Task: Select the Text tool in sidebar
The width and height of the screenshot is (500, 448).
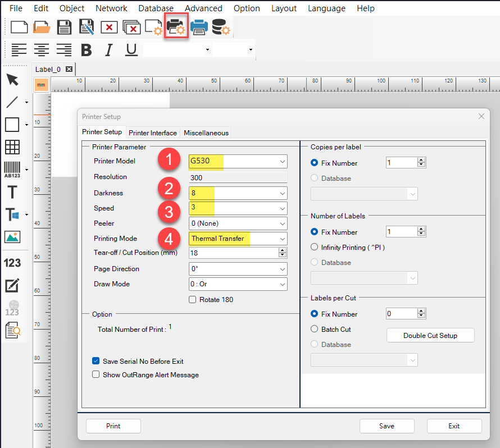Action: [12, 192]
